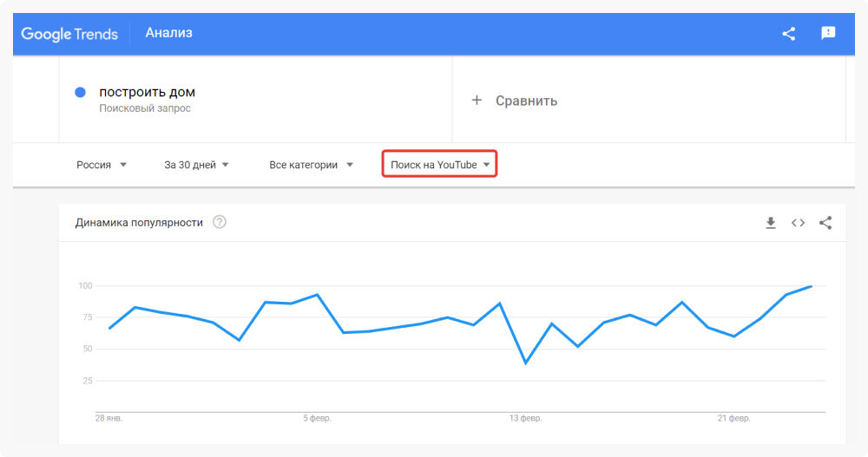Image resolution: width=868 pixels, height=457 pixels.
Task: Click the chart line peak at far right
Action: pos(811,286)
